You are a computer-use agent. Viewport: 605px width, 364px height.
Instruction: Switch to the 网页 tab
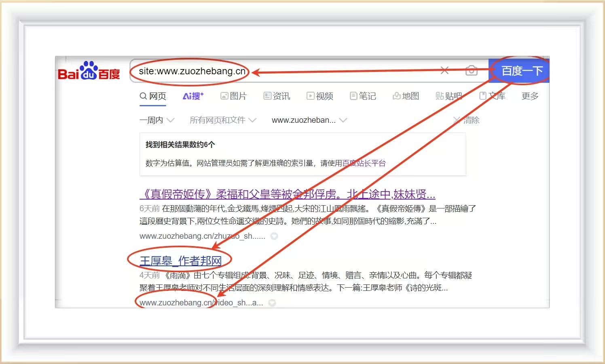click(153, 96)
